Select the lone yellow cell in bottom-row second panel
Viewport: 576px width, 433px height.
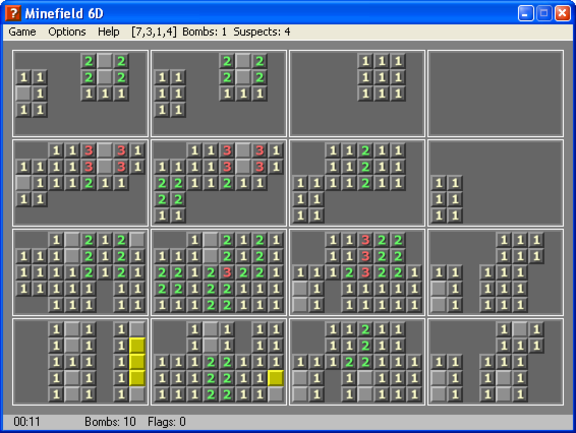click(x=276, y=378)
